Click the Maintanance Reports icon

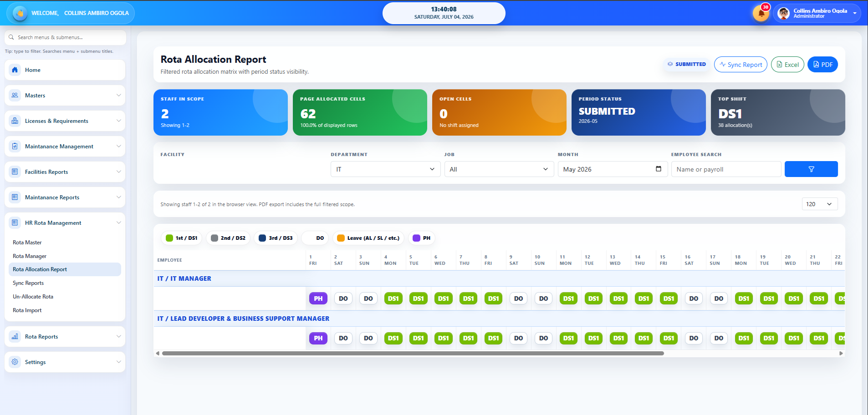(15, 197)
